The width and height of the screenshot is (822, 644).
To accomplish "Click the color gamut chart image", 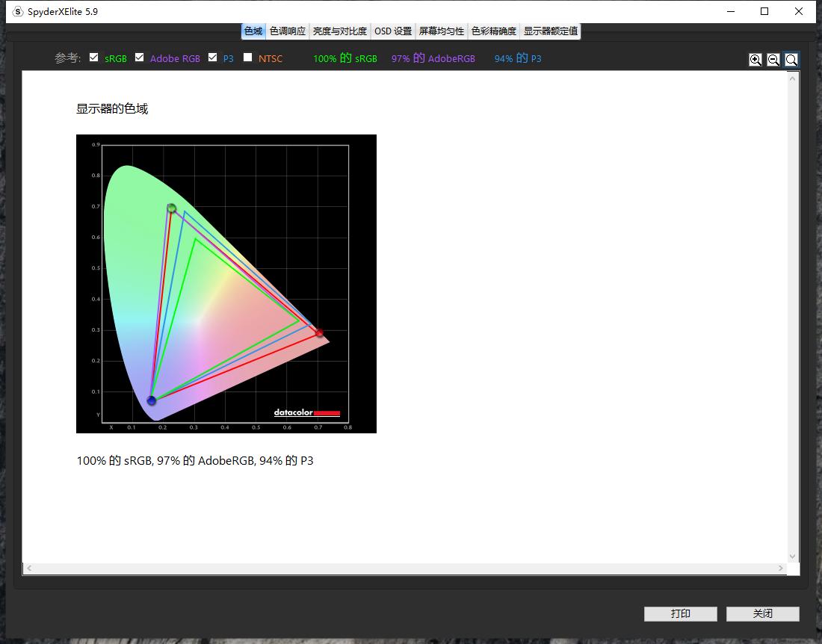I will coord(226,283).
